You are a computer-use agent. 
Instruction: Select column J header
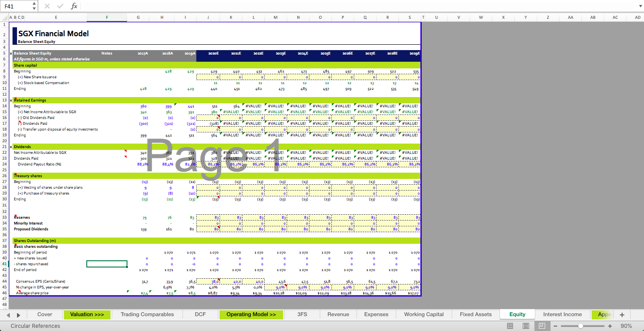(208, 17)
